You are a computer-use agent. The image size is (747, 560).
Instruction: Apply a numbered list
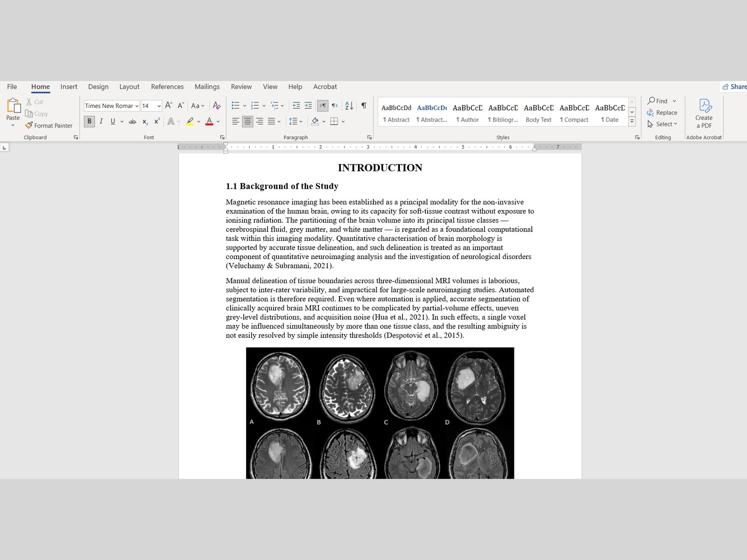click(x=255, y=105)
